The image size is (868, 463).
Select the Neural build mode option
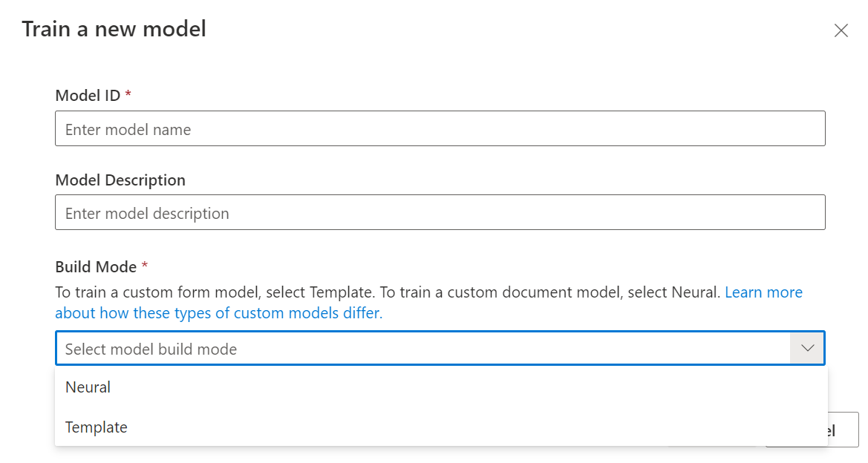[88, 387]
